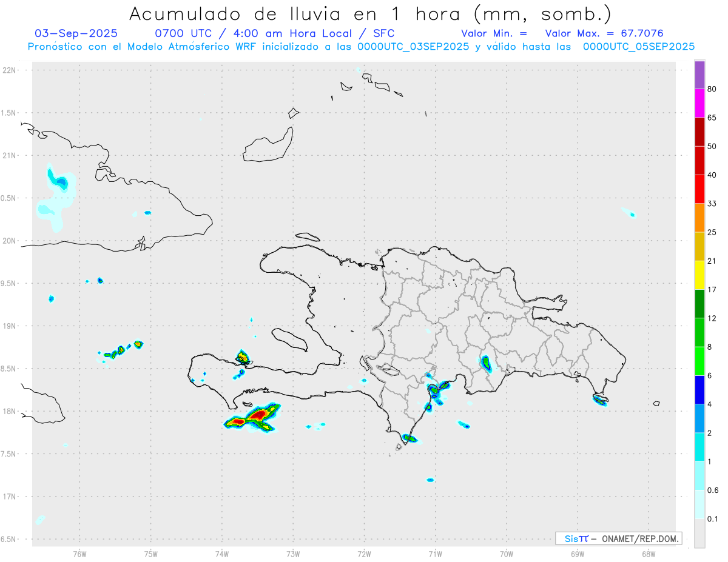Click the "73W" longitude label

point(292,554)
